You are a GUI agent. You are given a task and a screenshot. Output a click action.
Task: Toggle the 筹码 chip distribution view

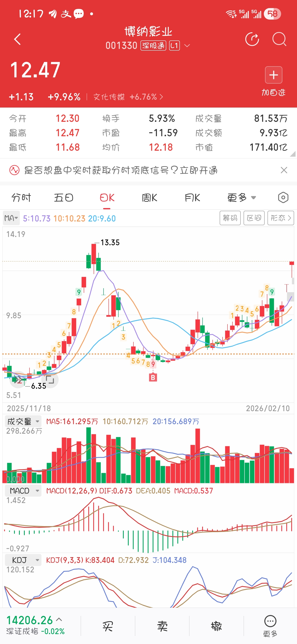tap(230, 218)
